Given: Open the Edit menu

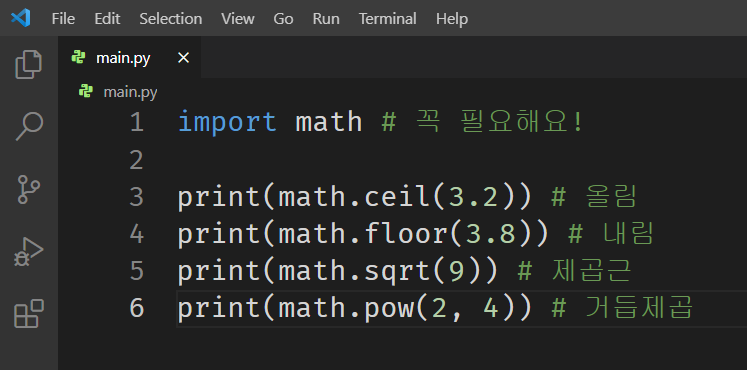Looking at the screenshot, I should click(x=107, y=19).
